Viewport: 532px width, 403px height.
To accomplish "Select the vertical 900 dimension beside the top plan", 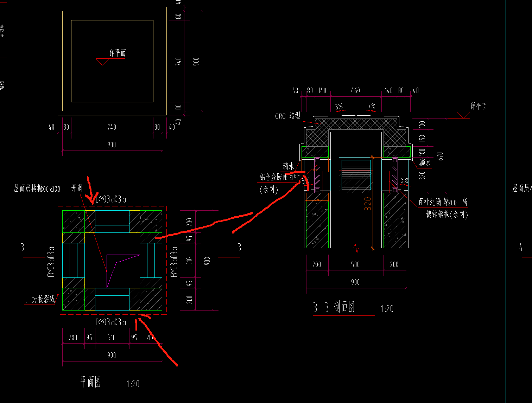I will pyautogui.click(x=196, y=61).
